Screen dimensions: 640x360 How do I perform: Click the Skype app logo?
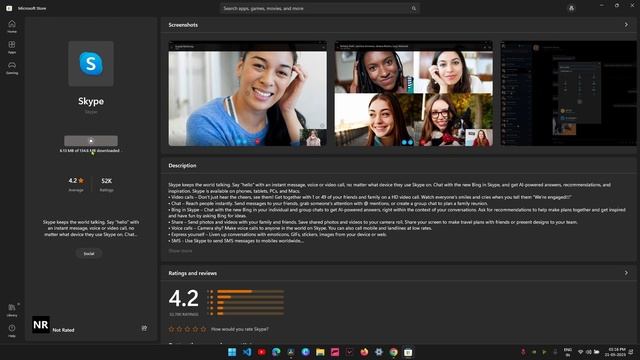point(91,64)
